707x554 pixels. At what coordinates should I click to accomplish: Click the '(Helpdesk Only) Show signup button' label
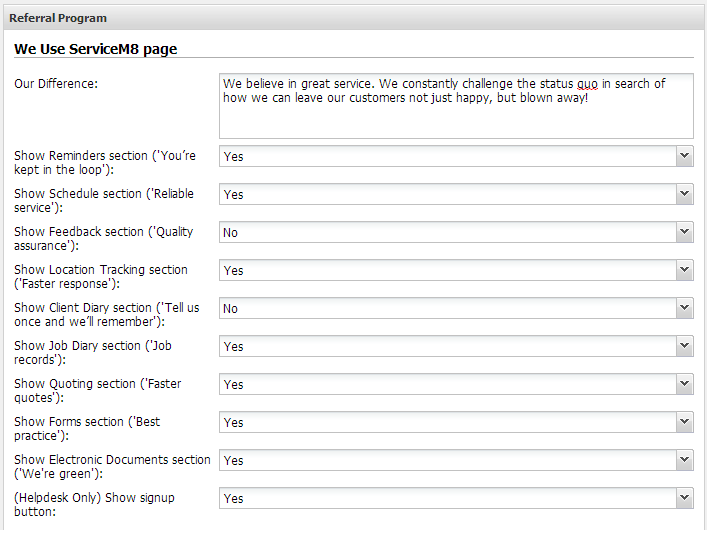(x=94, y=504)
